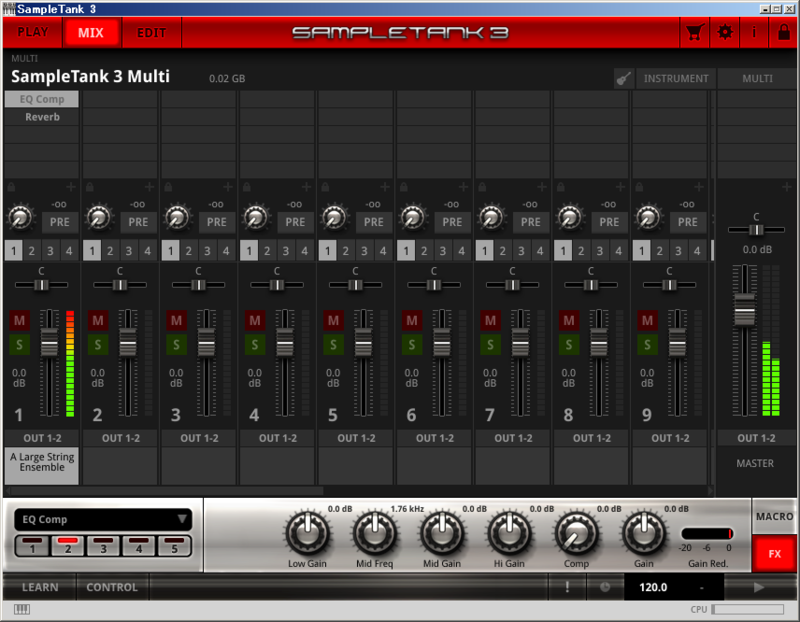This screenshot has height=622, width=800.
Task: Click the lock icon in header
Action: (784, 33)
